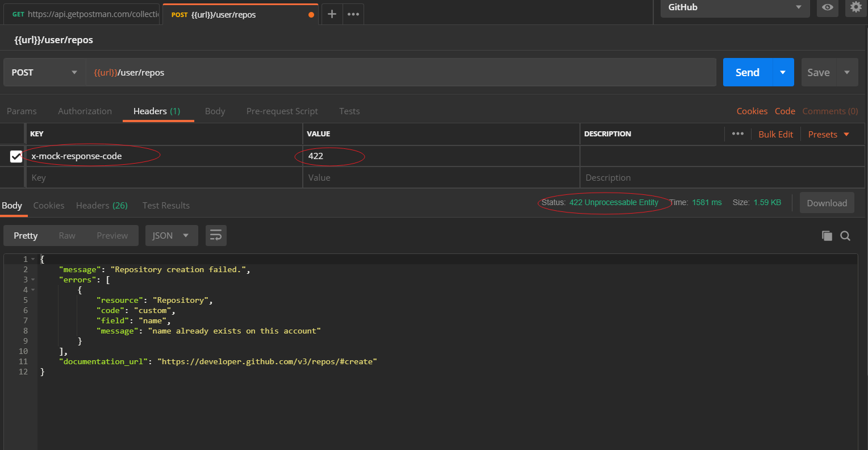Viewport: 868px width, 450px height.
Task: Click the Save button
Action: [x=819, y=72]
